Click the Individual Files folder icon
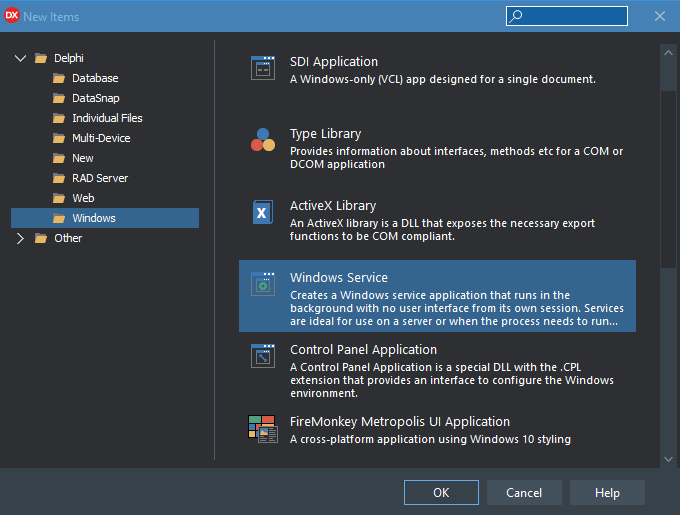680x515 pixels. (59, 118)
